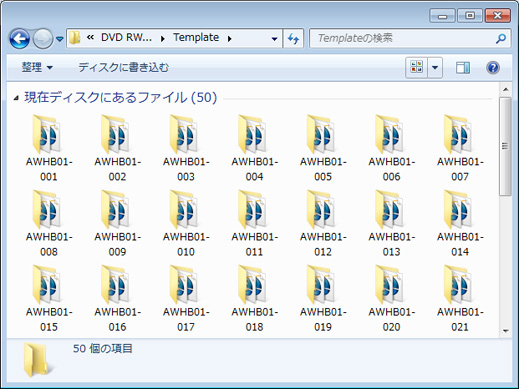Click the AWHB01-017 folder icon
Viewport: 519px width, 389px height.
click(184, 285)
